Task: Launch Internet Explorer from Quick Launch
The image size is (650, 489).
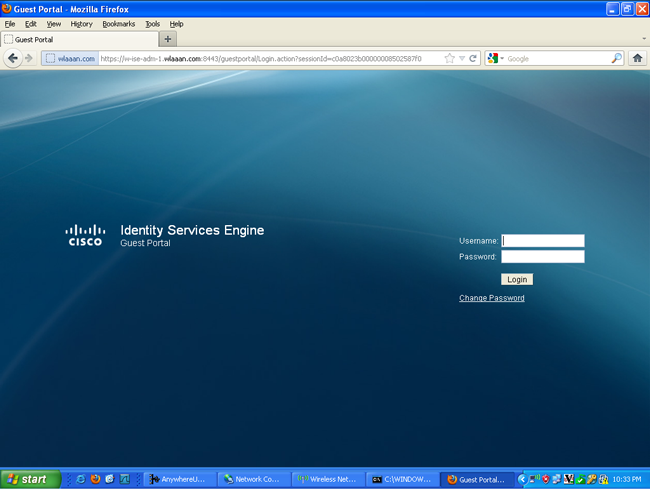Action: [x=81, y=479]
